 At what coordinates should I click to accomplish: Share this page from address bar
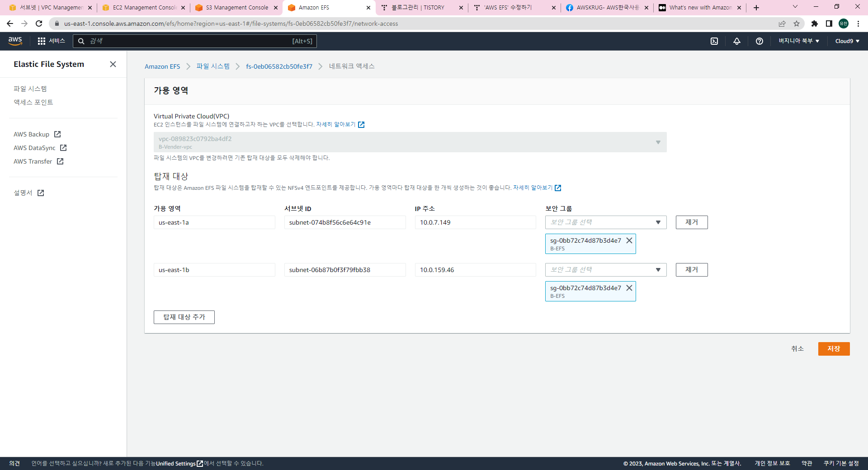(782, 23)
